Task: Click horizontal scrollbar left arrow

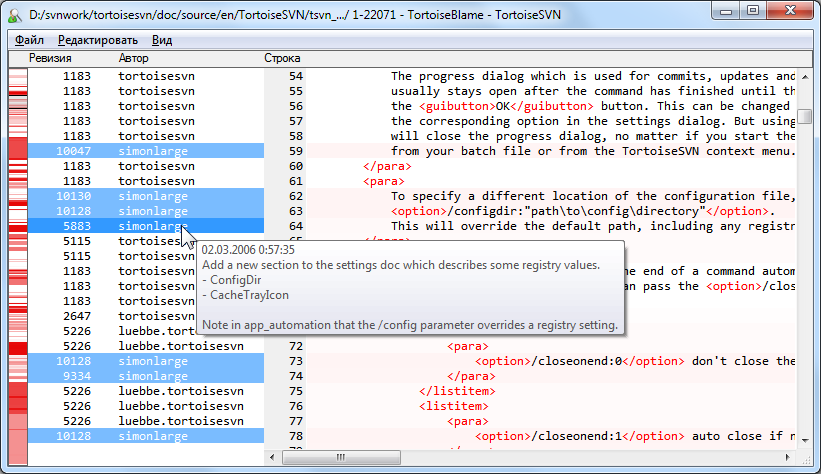Action: pos(272,458)
